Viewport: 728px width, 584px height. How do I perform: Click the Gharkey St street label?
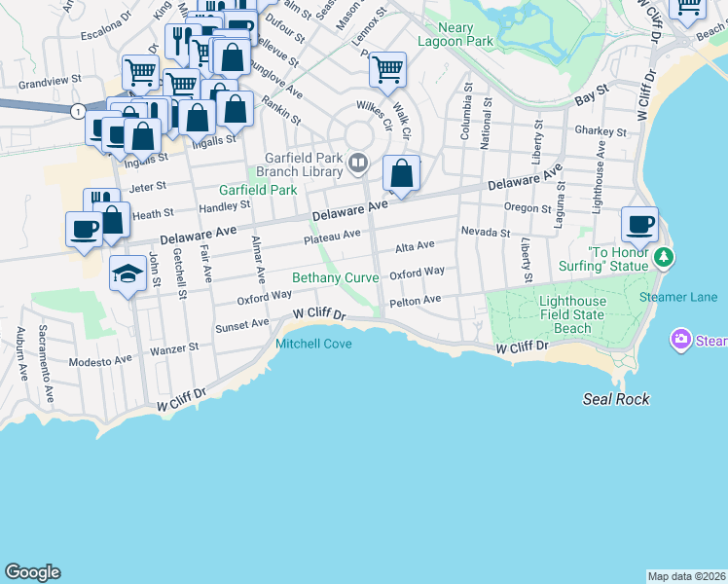click(601, 130)
